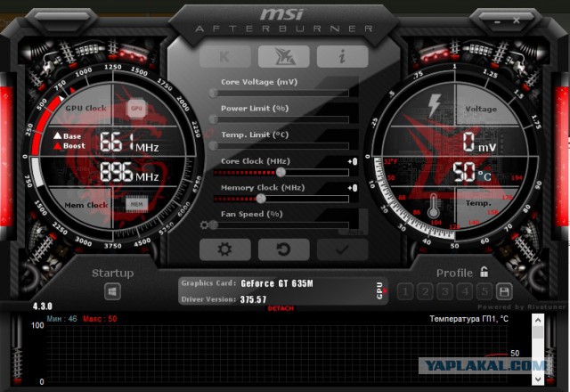Click the monitor graph scroll up arrow
This screenshot has width=570, height=392.
pos(538,321)
